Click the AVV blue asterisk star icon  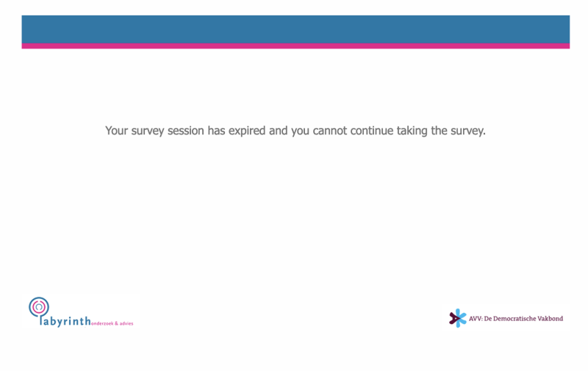click(461, 318)
